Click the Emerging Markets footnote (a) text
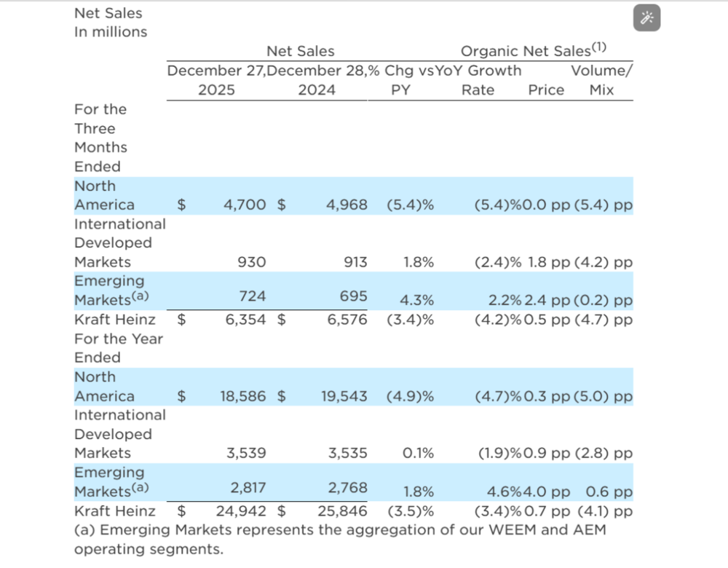Viewport: 728px width, 568px height. point(339,539)
